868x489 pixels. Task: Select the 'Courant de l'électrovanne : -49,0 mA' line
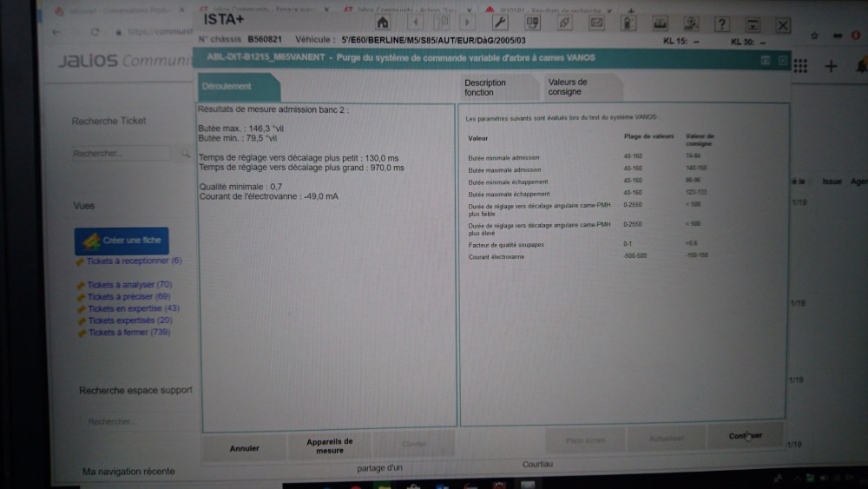[x=269, y=196]
